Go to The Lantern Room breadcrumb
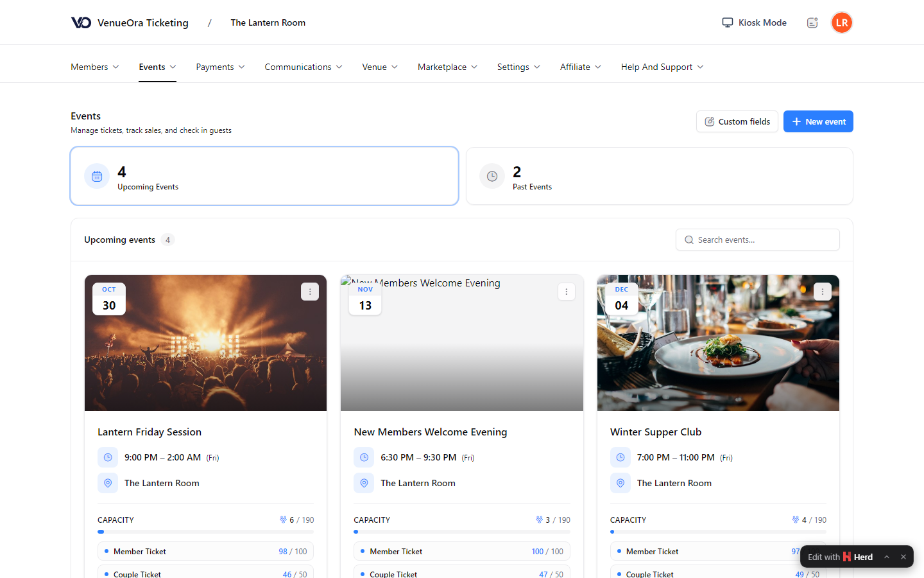The height and width of the screenshot is (578, 924). 268,22
